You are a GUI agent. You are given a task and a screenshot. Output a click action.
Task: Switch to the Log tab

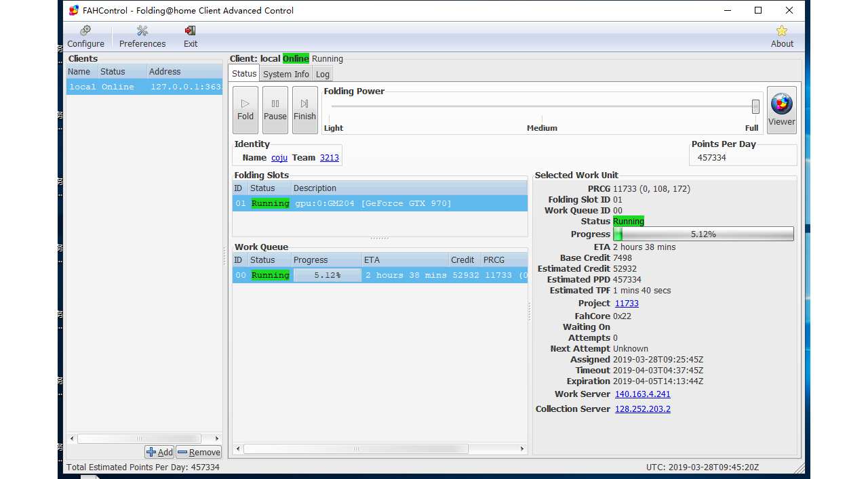(323, 75)
